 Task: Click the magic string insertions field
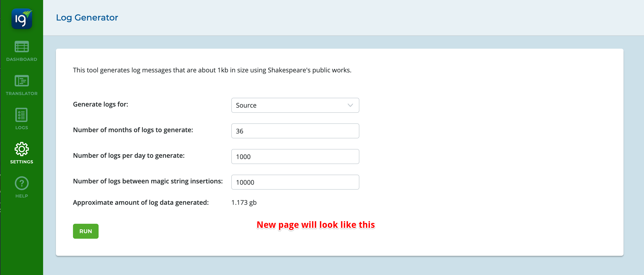click(x=295, y=182)
